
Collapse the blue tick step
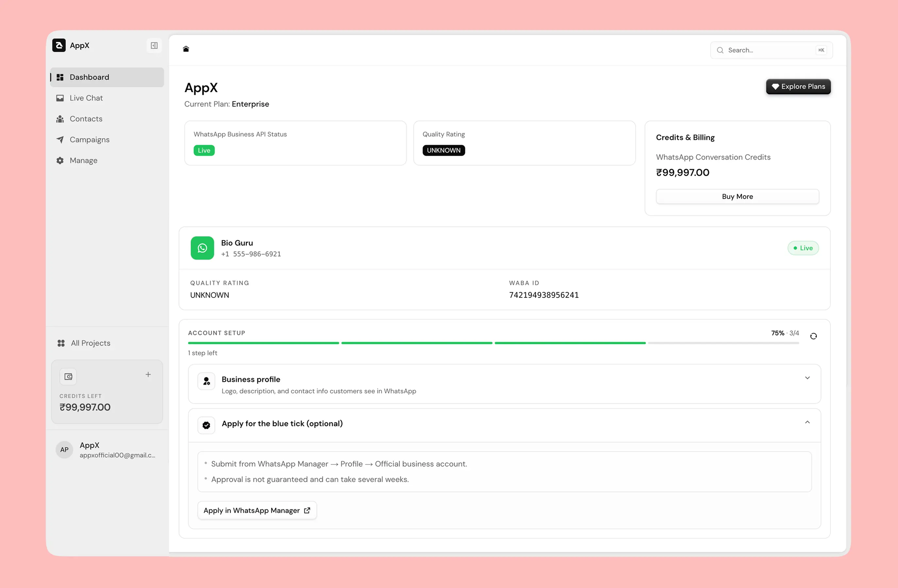(807, 422)
